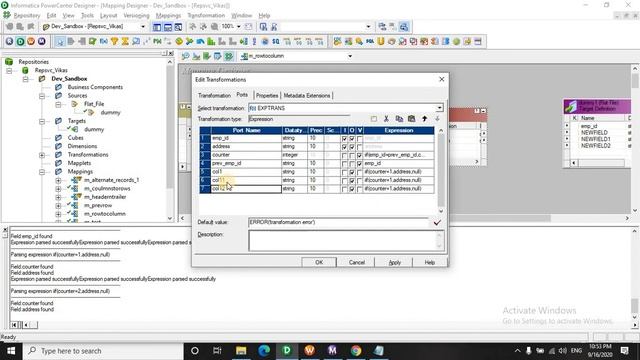
Task: Toggle variable checkbox for counter port
Action: click(x=359, y=156)
